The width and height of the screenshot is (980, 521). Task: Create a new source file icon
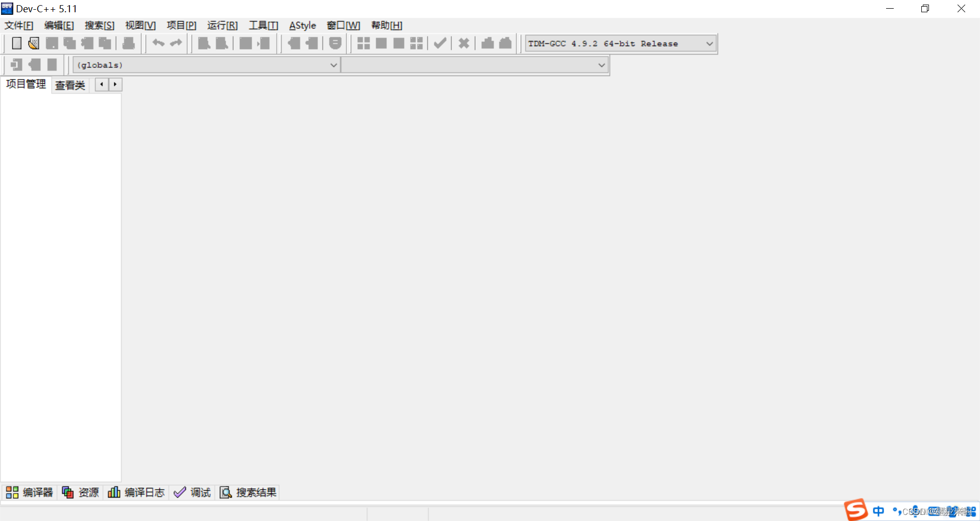17,43
